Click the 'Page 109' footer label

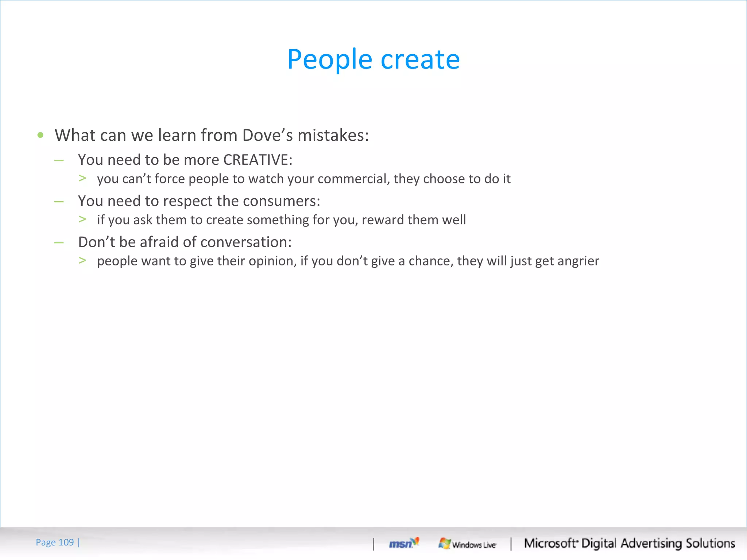pyautogui.click(x=55, y=542)
